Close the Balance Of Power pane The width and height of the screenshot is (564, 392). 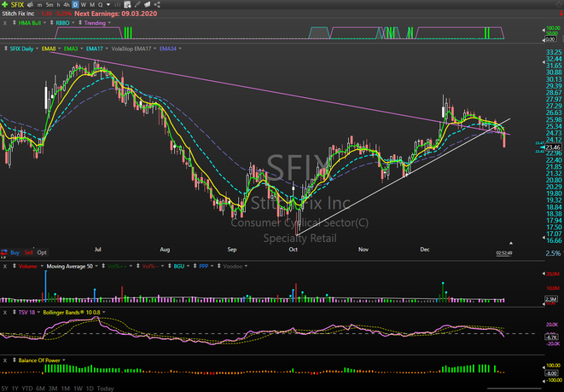coord(5,360)
